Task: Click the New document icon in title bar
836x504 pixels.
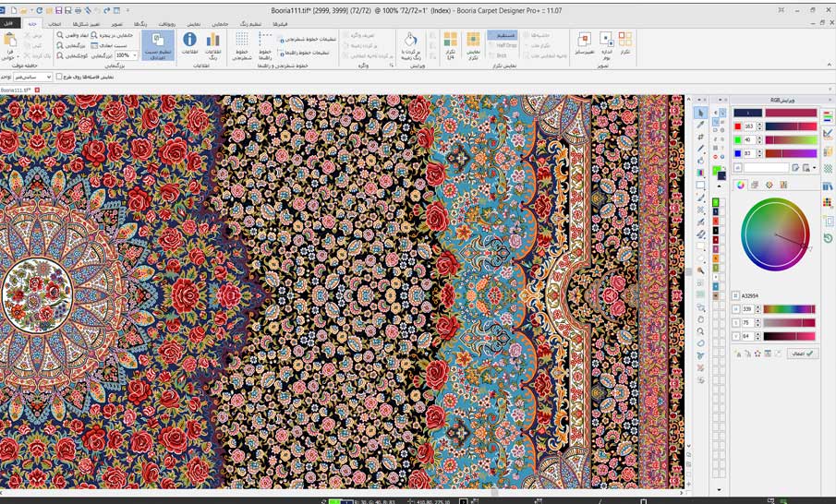Action: (x=14, y=10)
